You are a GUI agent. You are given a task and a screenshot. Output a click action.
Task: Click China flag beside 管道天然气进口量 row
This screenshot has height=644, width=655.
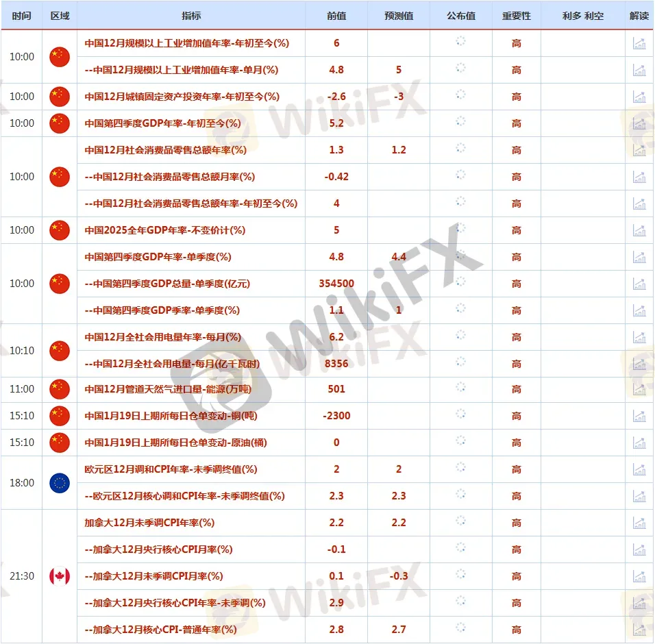60,389
